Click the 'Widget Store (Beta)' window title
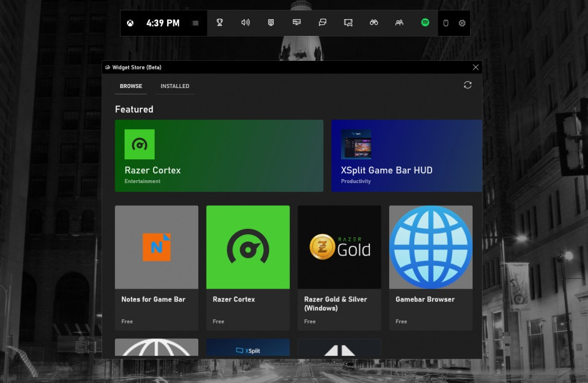 click(x=137, y=67)
